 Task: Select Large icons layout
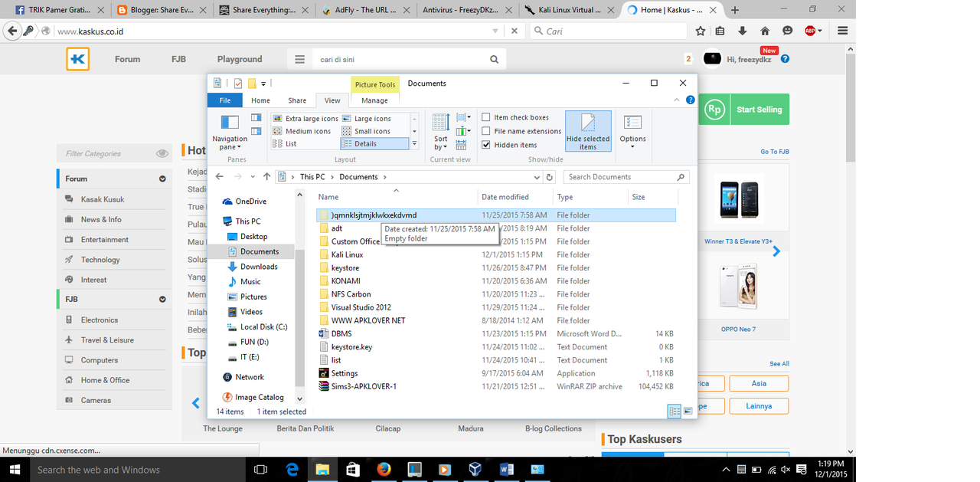(x=367, y=119)
